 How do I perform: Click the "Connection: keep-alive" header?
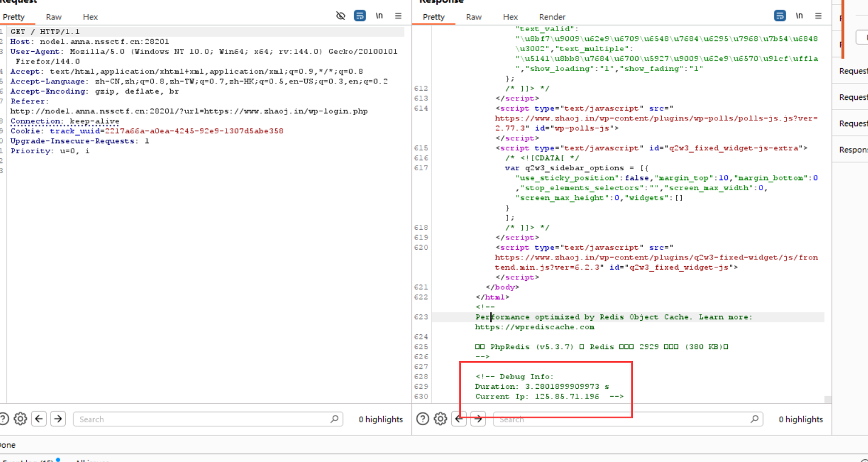click(x=65, y=121)
